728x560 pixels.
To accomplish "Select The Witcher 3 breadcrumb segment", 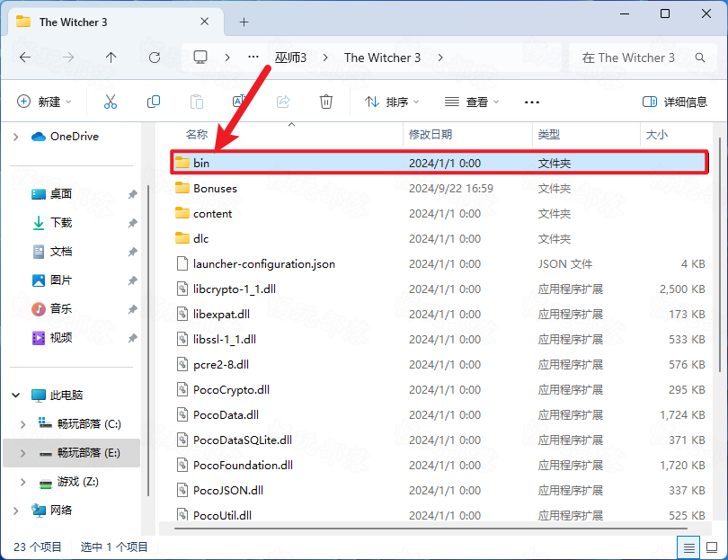I will (382, 58).
